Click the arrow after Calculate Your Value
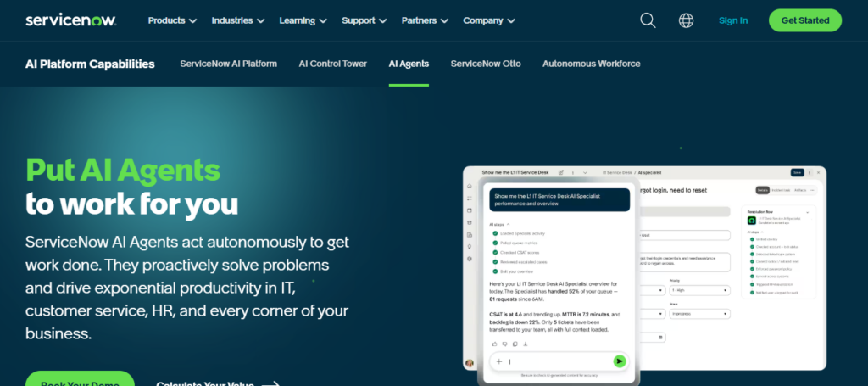 [x=270, y=384]
